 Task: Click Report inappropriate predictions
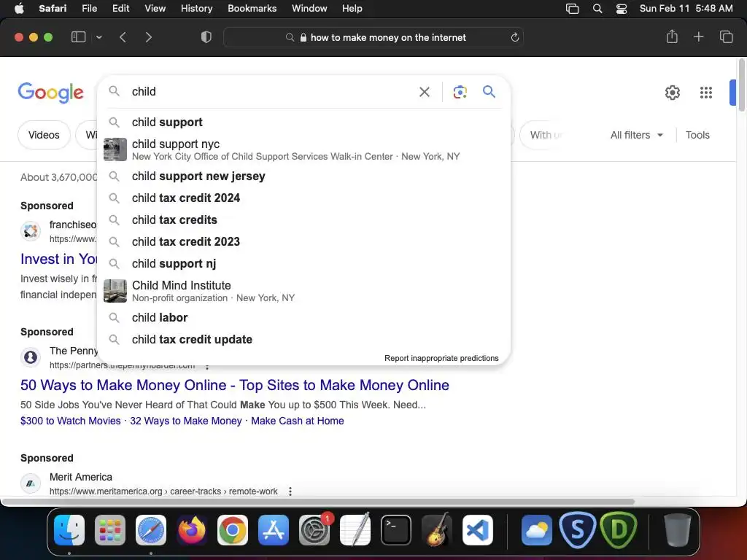(x=441, y=358)
